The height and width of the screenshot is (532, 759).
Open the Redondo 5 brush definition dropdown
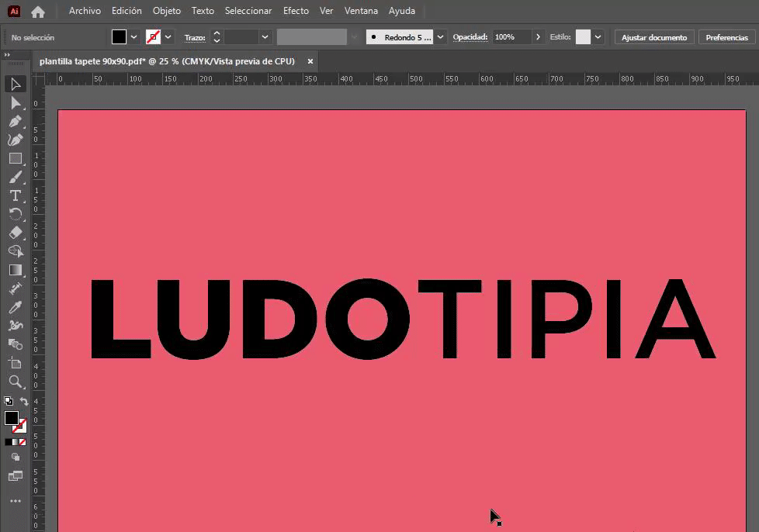point(440,37)
